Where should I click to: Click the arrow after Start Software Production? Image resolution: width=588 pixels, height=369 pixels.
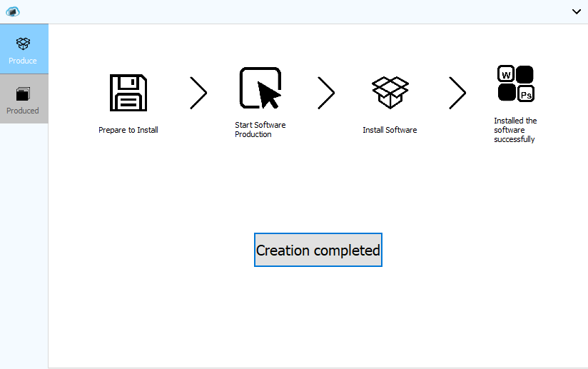coord(326,93)
